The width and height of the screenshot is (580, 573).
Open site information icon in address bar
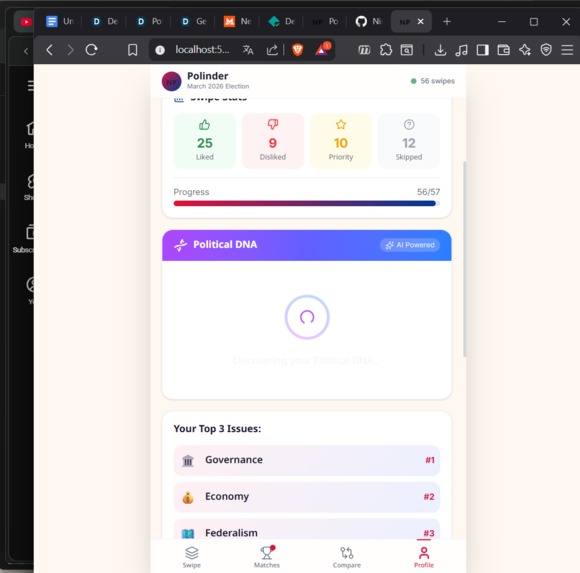coord(160,50)
